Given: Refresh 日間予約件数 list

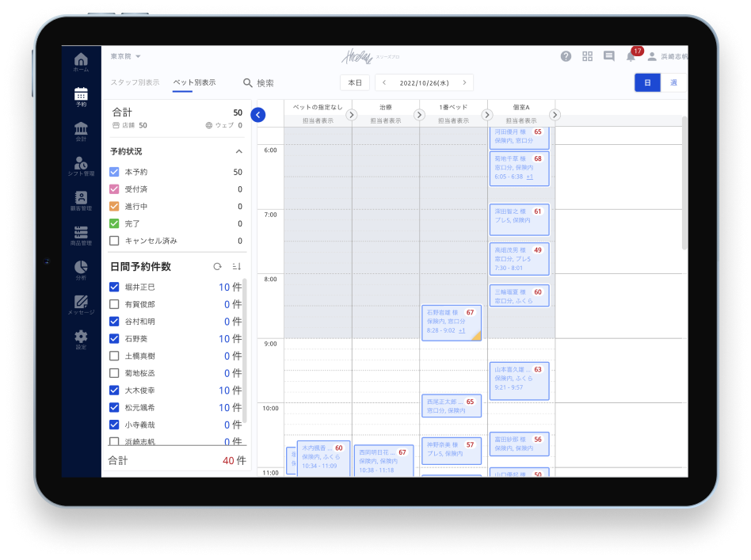Looking at the screenshot, I should click(217, 266).
